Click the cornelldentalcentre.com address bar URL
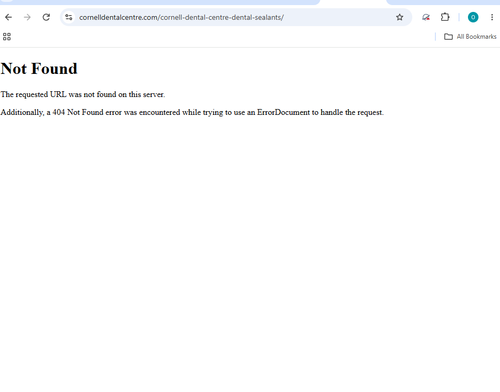The image size is (500, 392). [x=181, y=17]
